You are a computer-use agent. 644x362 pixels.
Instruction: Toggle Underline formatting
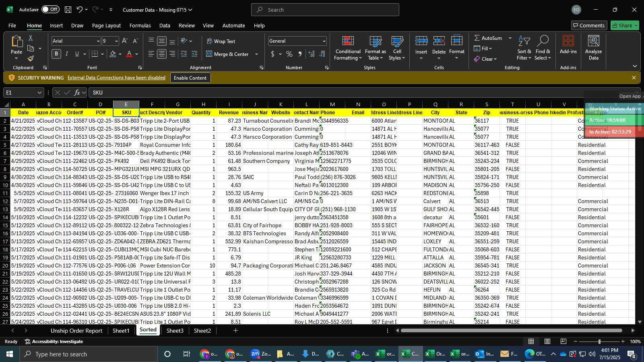coord(77,54)
